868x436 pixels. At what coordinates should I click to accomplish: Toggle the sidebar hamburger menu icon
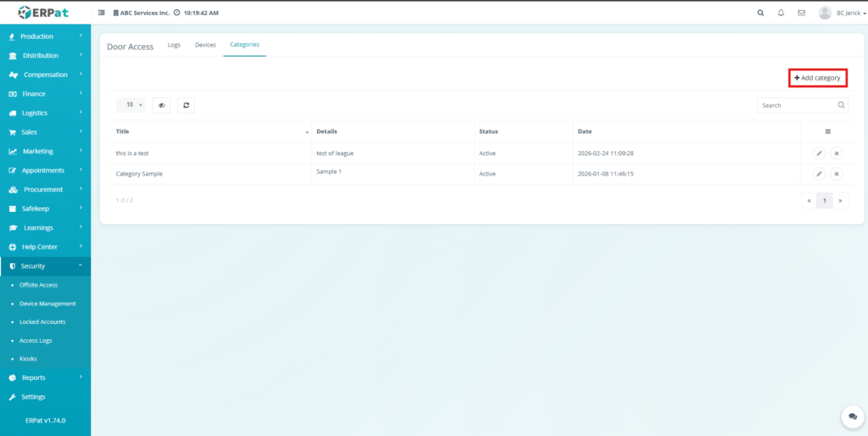pos(103,14)
